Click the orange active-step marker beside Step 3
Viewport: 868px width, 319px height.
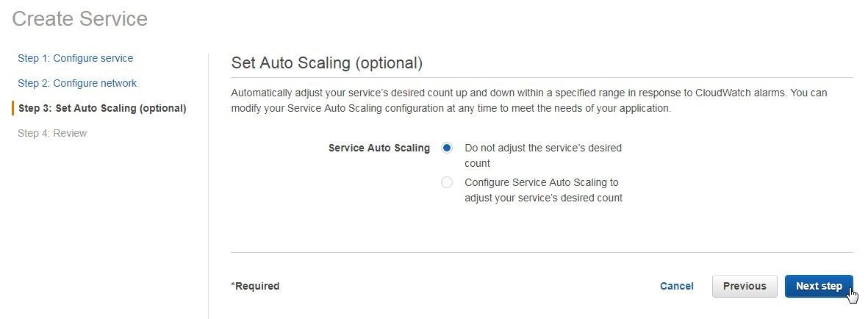(12, 108)
